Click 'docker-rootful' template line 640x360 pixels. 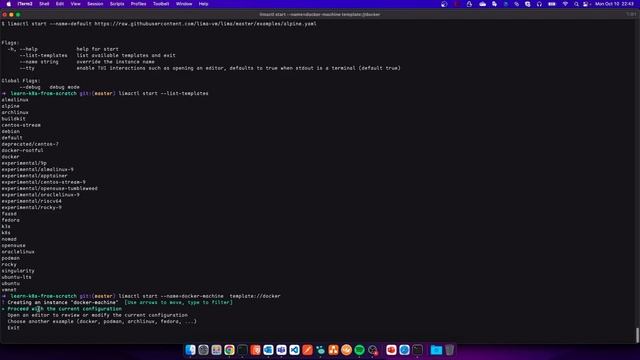click(22, 151)
